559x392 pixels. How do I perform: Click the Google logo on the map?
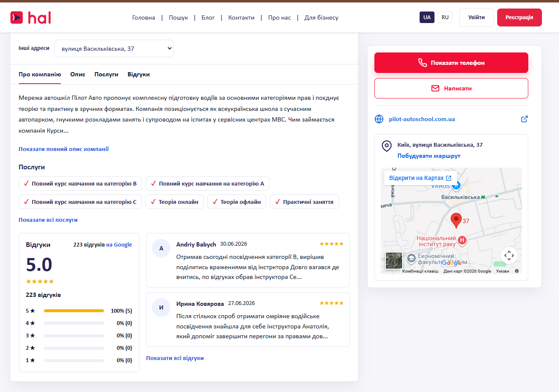451,263
